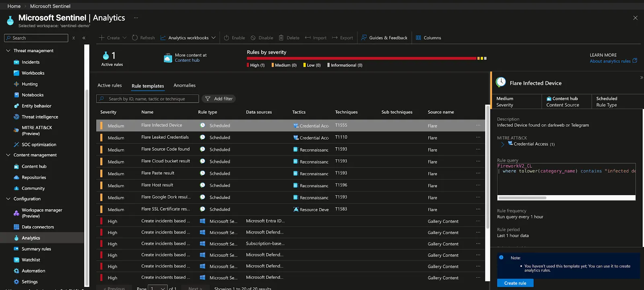Image resolution: width=644 pixels, height=290 pixels.
Task: Click the Import toolbar button
Action: point(316,38)
